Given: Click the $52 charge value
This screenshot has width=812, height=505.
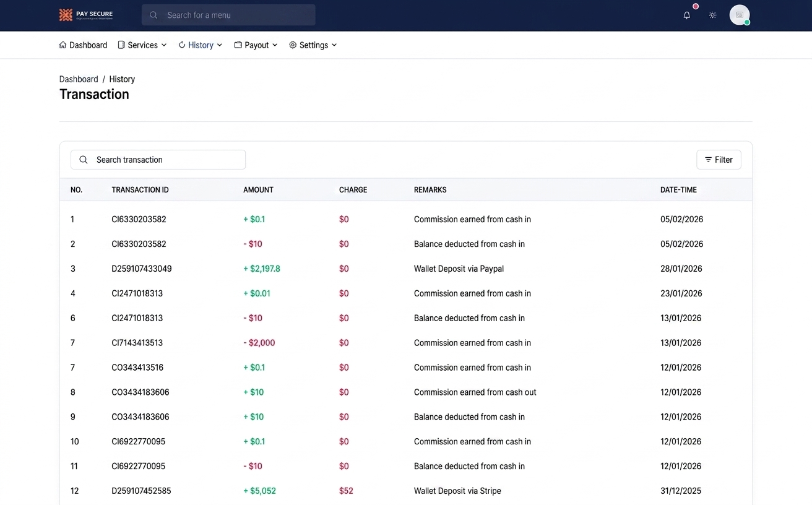Looking at the screenshot, I should [x=346, y=491].
